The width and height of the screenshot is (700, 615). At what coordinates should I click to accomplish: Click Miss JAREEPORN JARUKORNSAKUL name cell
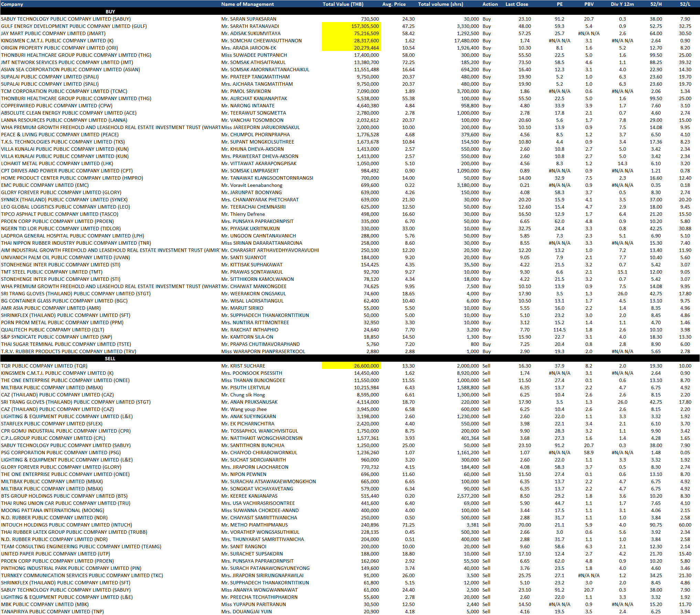tap(261, 127)
